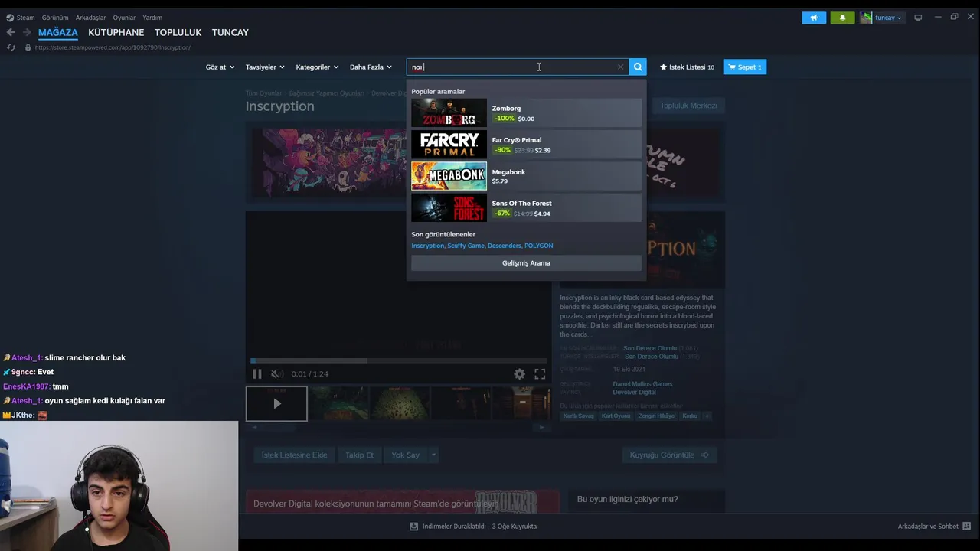Switch to Big Picture display icon
This screenshot has height=551, width=980.
918,18
